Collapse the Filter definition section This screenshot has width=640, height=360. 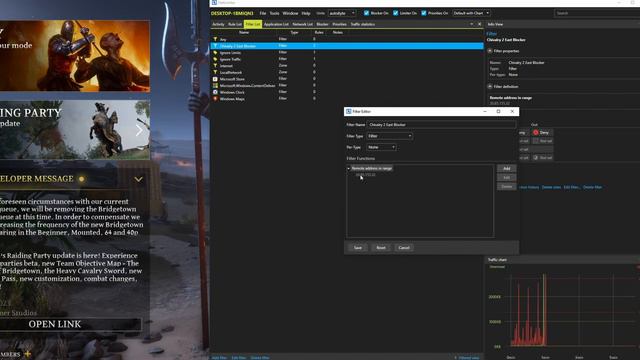(x=490, y=87)
